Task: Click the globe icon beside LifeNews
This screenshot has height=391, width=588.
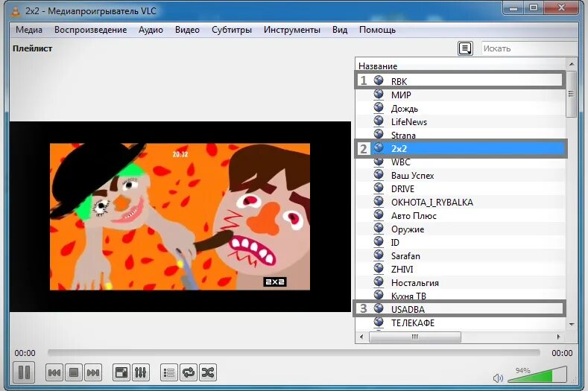Action: [379, 121]
